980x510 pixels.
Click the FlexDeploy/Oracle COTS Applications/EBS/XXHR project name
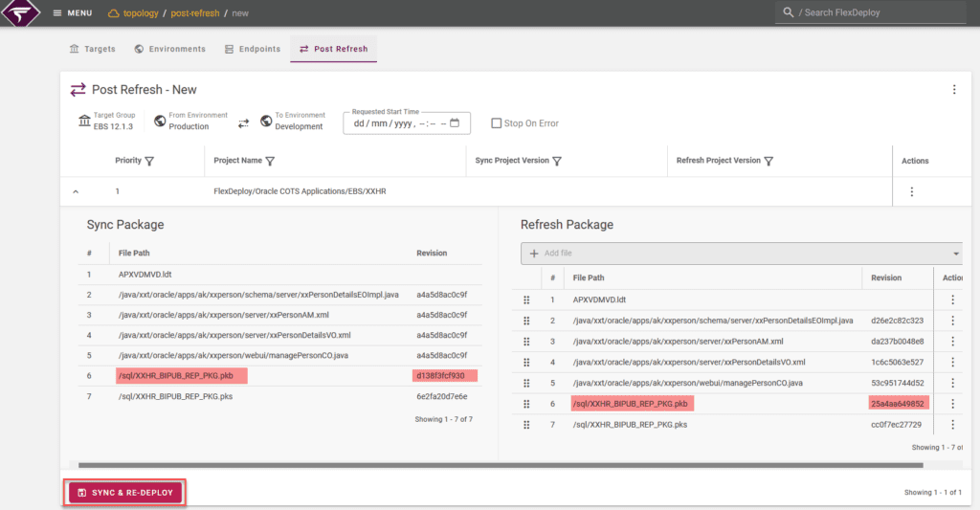point(300,191)
